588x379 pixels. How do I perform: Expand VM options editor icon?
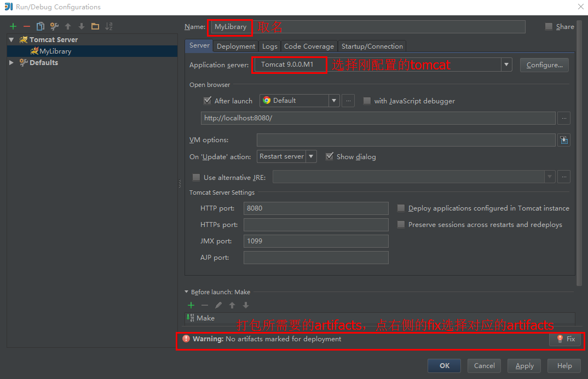point(564,140)
